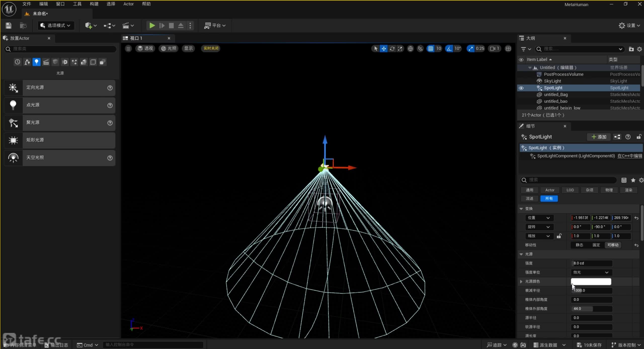Follow the 在C++中编辑 link
Viewport: 644px width, 349px height.
[630, 156]
